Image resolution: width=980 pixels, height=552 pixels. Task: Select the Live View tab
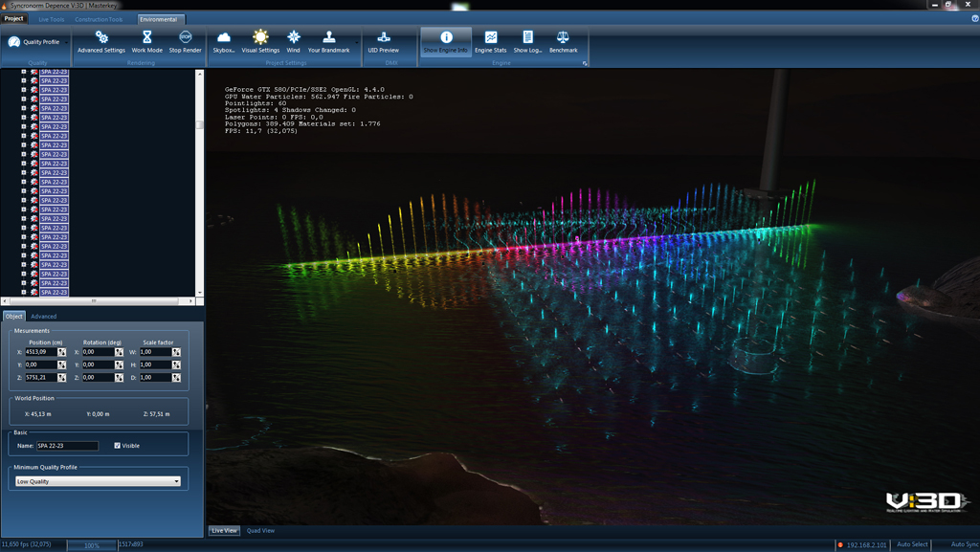(224, 531)
